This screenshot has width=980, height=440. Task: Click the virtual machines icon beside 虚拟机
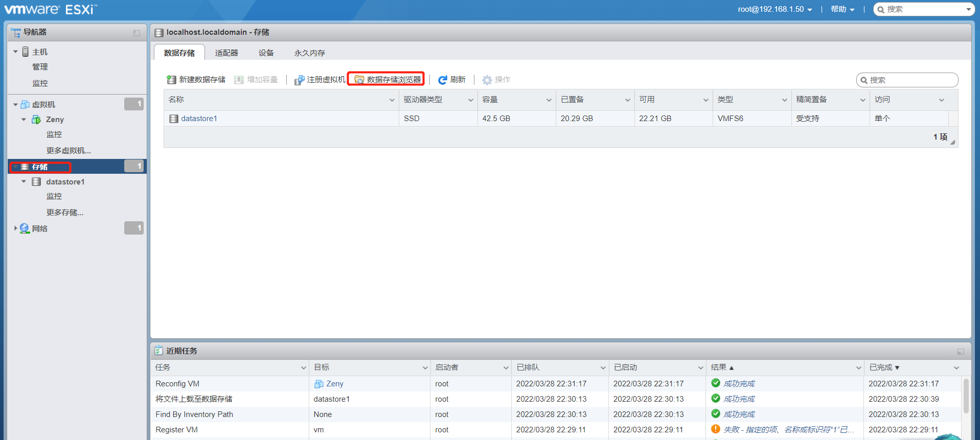(25, 105)
